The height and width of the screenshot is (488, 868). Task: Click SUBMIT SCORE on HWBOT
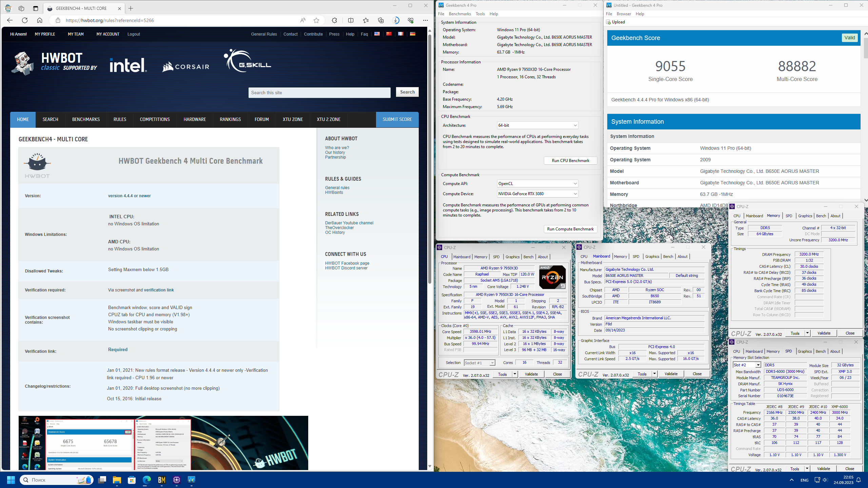(x=397, y=120)
